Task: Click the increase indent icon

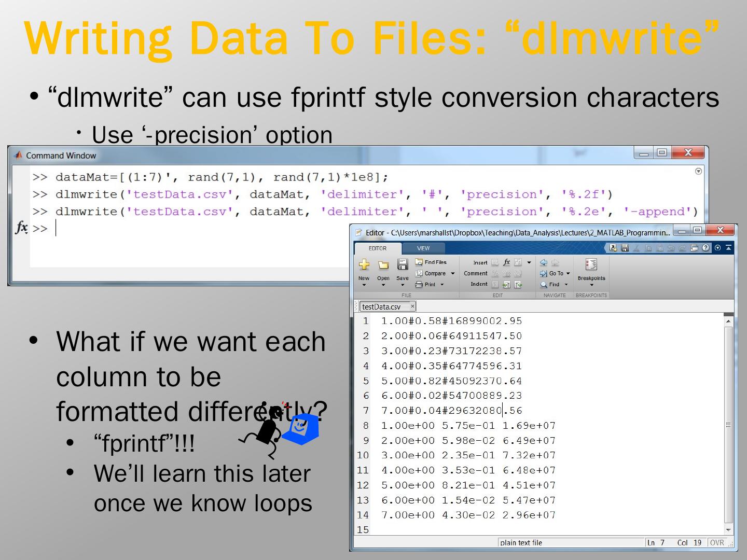Action: click(507, 284)
